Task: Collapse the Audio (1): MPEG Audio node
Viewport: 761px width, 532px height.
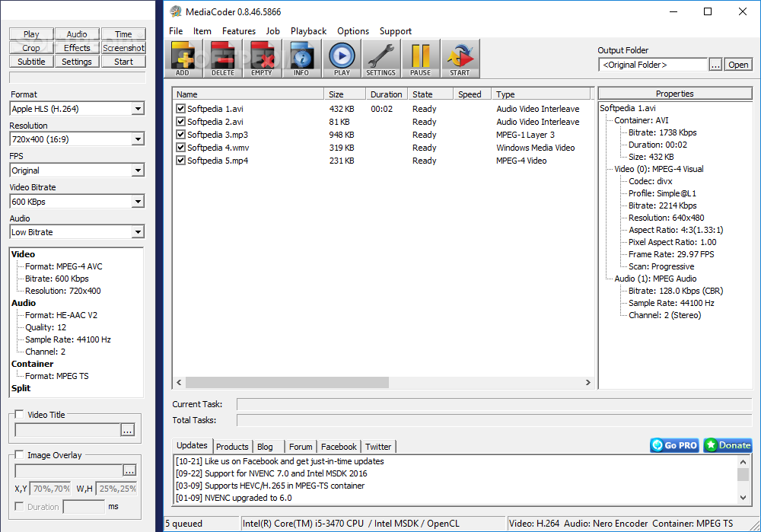Action: coord(655,279)
